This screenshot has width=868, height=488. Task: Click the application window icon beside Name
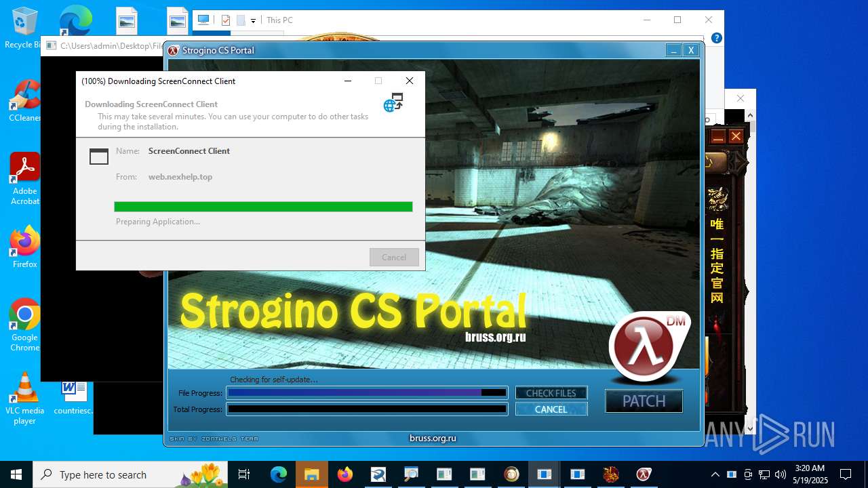(99, 157)
